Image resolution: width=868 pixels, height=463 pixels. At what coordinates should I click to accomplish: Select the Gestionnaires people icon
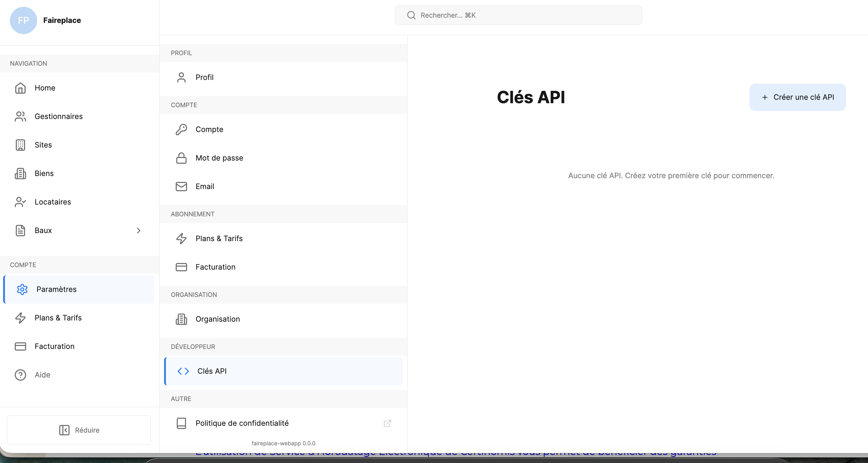point(20,116)
